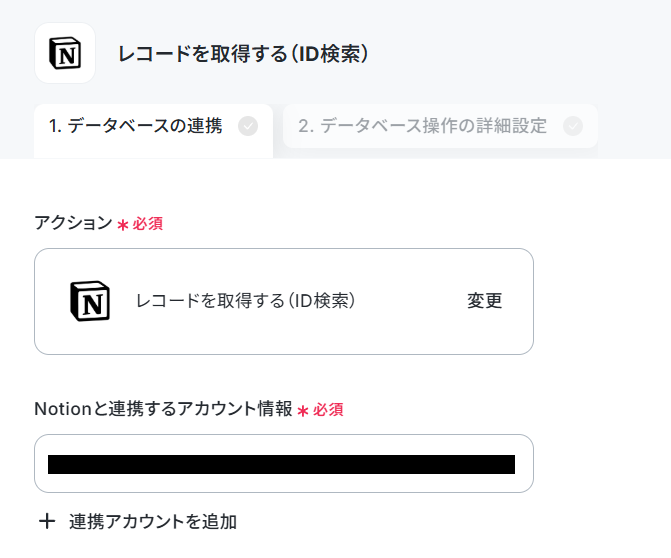Click the アクション field label
This screenshot has height=558, width=671.
coord(73,223)
